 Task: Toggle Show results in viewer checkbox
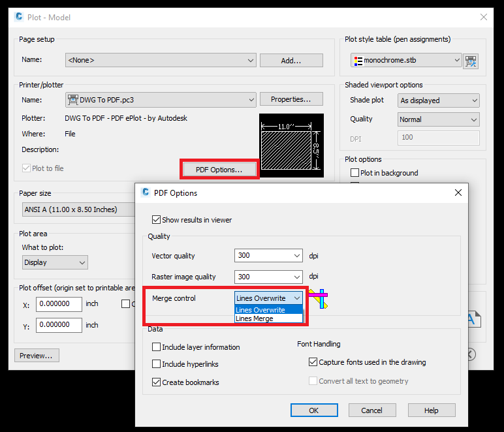156,220
